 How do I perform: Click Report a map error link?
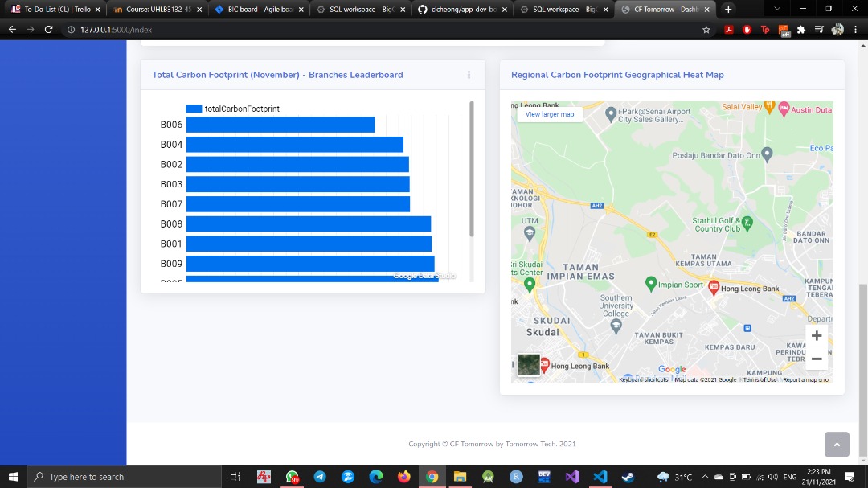pyautogui.click(x=807, y=380)
